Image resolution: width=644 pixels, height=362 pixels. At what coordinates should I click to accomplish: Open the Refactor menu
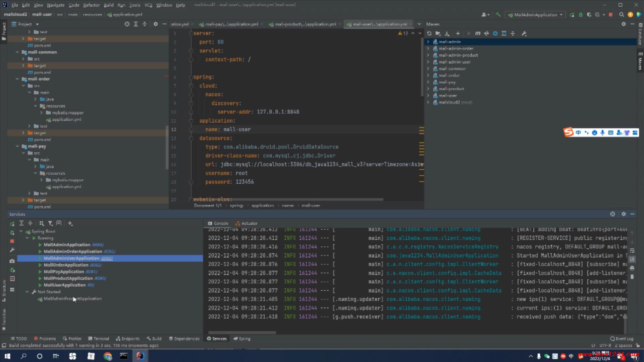pos(92,5)
